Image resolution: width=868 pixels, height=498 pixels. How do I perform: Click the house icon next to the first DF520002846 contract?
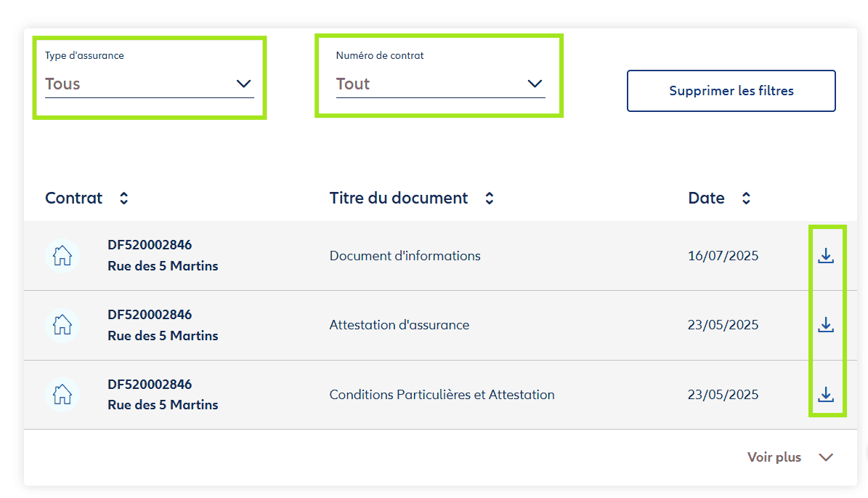coord(62,256)
